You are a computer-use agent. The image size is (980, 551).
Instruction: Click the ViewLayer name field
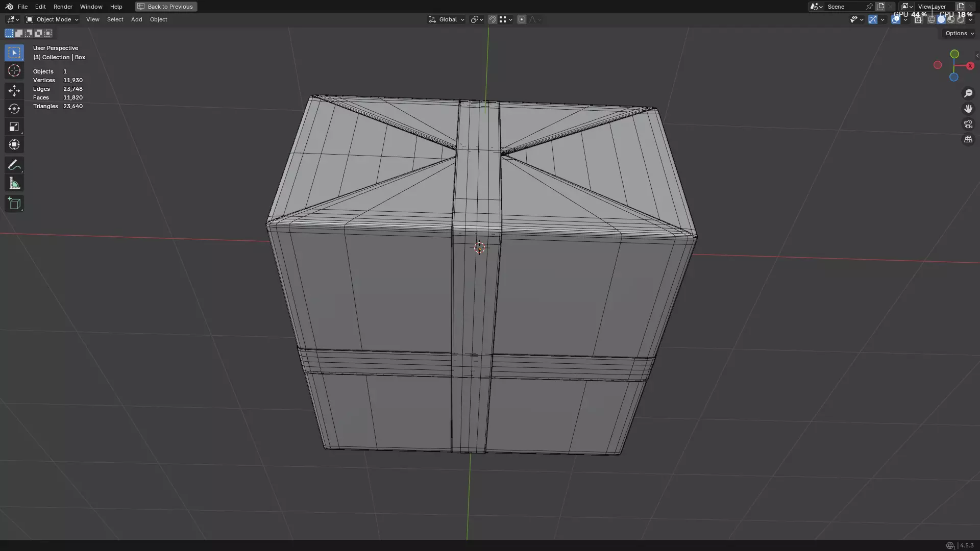[x=934, y=7]
